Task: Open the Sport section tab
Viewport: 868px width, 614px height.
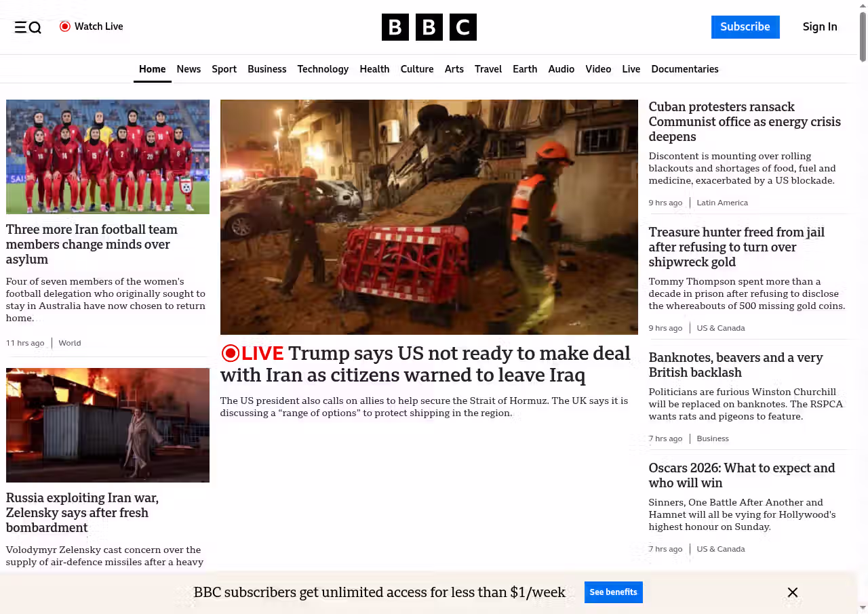Action: (224, 69)
